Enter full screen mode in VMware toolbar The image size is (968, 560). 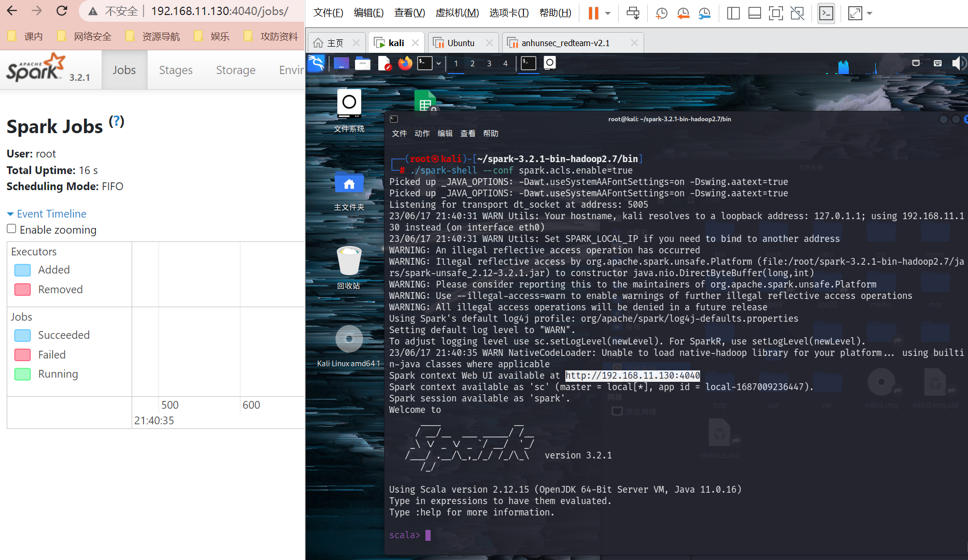click(x=776, y=13)
